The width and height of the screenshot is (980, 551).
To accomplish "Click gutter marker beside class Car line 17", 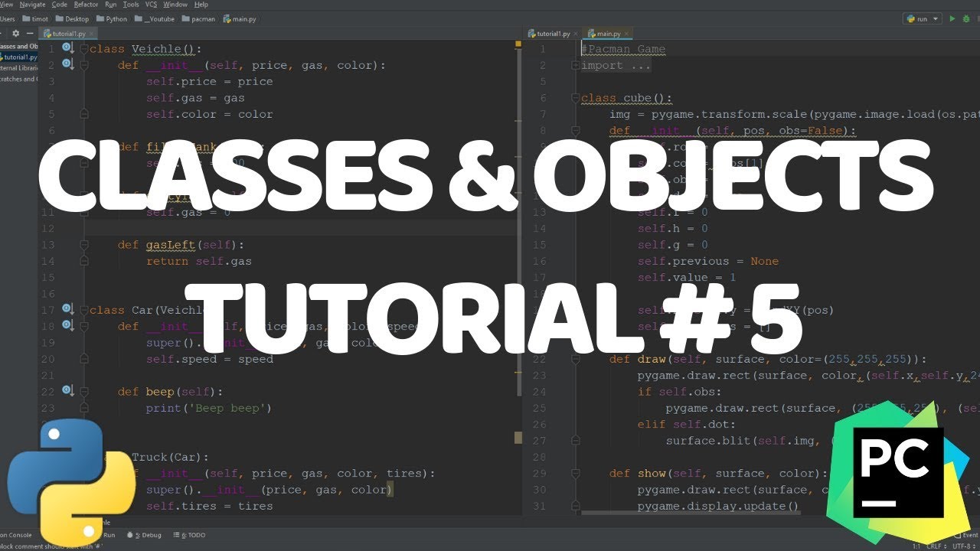I will point(67,310).
